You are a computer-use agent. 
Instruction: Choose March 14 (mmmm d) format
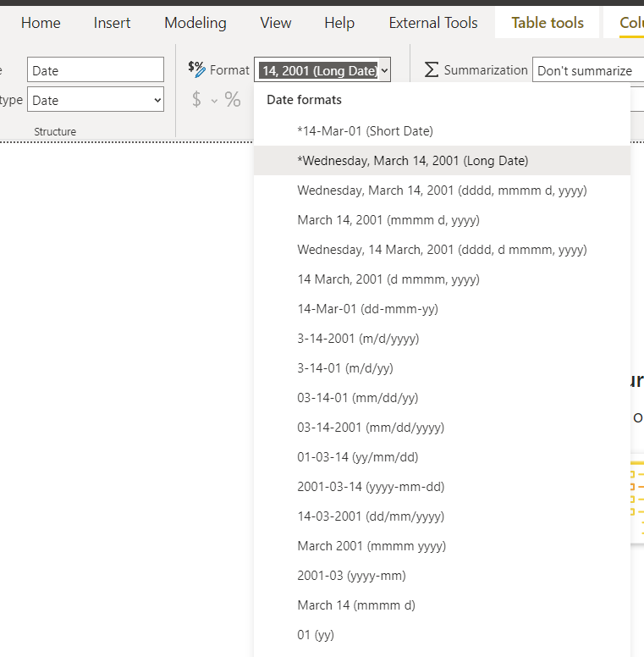coord(443,605)
